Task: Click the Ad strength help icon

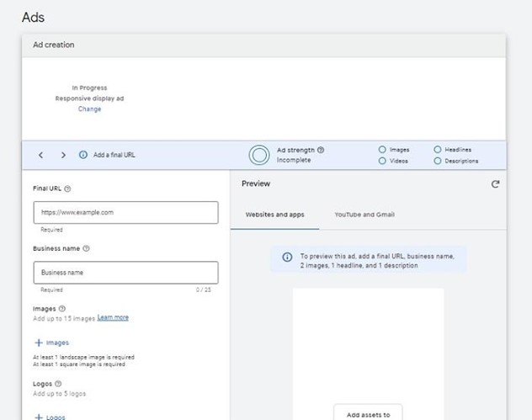Action: [x=321, y=150]
